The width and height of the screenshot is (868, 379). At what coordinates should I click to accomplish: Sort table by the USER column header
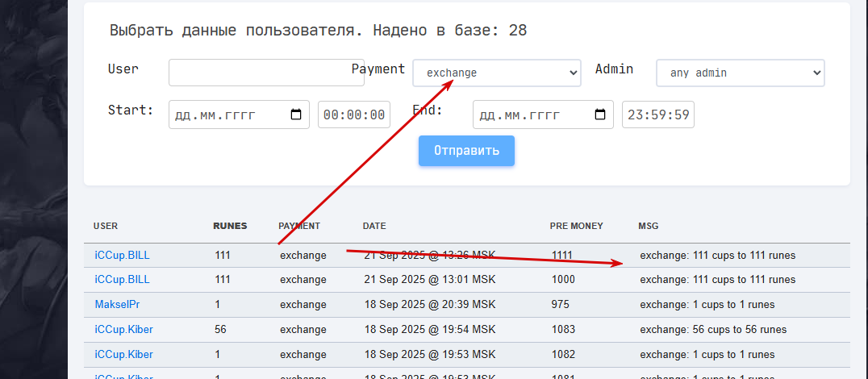pos(105,226)
